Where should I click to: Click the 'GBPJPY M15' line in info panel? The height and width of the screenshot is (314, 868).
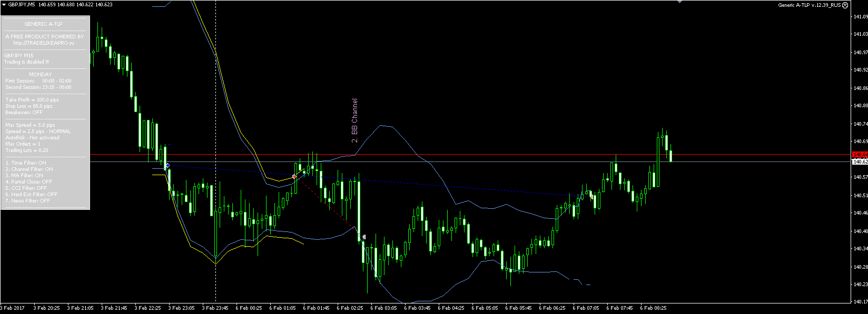tap(19, 55)
